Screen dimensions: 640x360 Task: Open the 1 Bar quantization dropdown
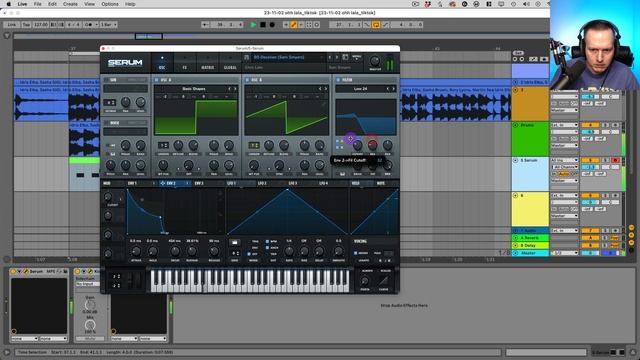(108, 25)
